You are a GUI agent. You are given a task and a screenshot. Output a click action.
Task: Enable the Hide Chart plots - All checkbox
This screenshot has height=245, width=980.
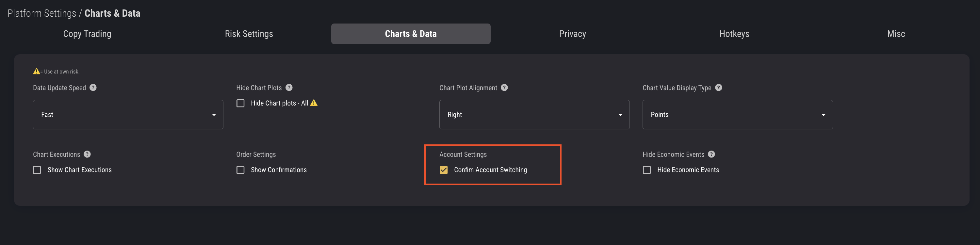[x=240, y=104]
